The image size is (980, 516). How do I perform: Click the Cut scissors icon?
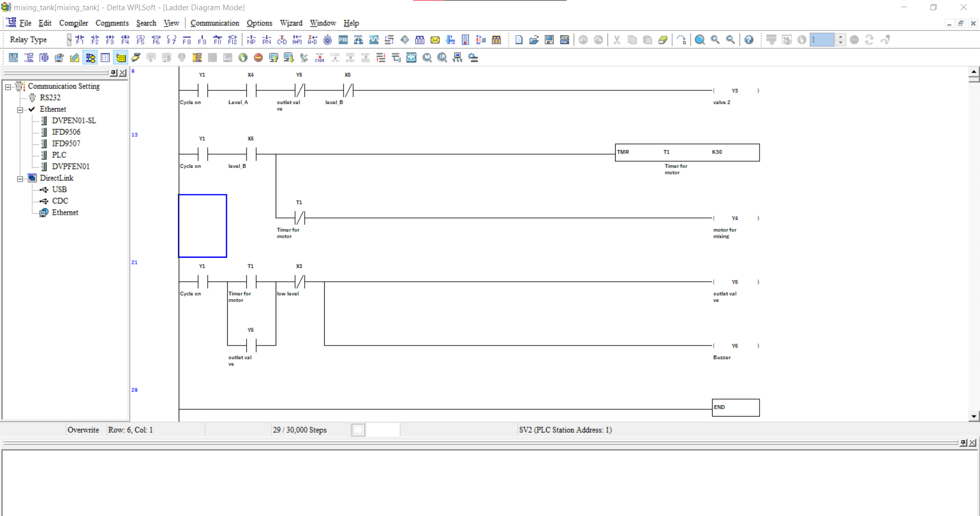coord(617,39)
